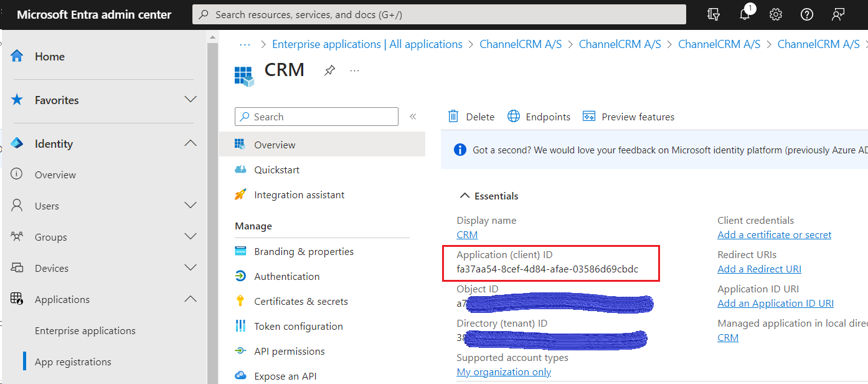Viewport: 868px width, 384px height.
Task: Open more options ellipsis beside CRM title
Action: pos(355,71)
